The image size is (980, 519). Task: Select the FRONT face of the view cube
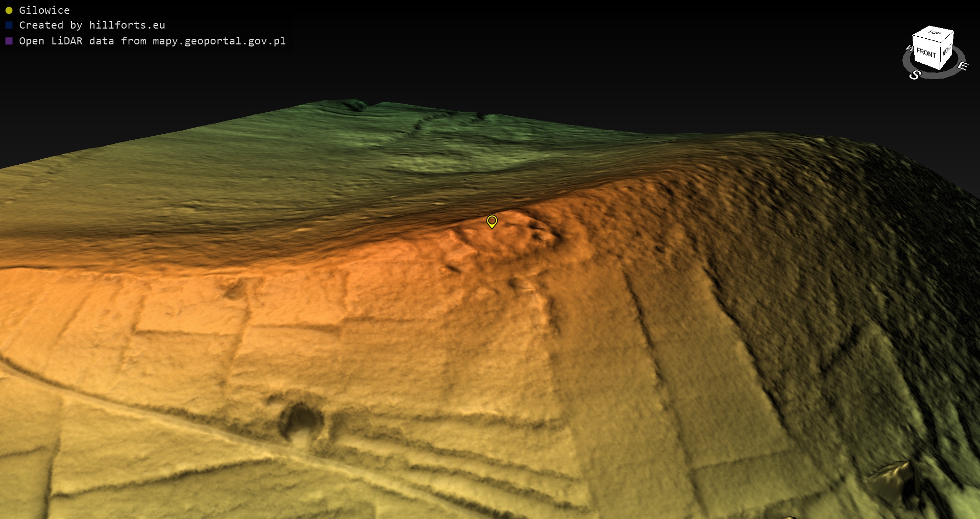click(x=926, y=53)
